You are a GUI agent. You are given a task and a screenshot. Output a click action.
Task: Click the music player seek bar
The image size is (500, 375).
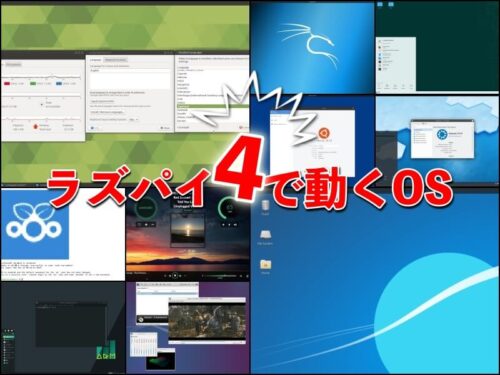click(x=222, y=276)
